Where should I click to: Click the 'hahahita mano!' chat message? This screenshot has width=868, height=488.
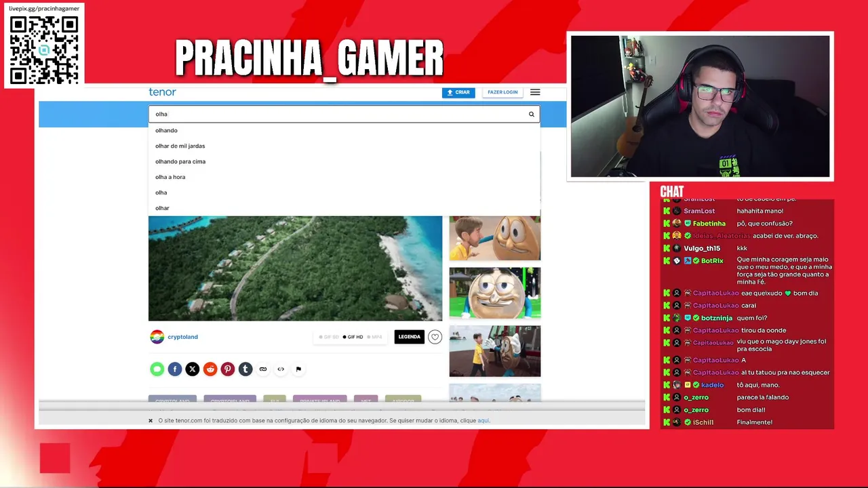(760, 211)
